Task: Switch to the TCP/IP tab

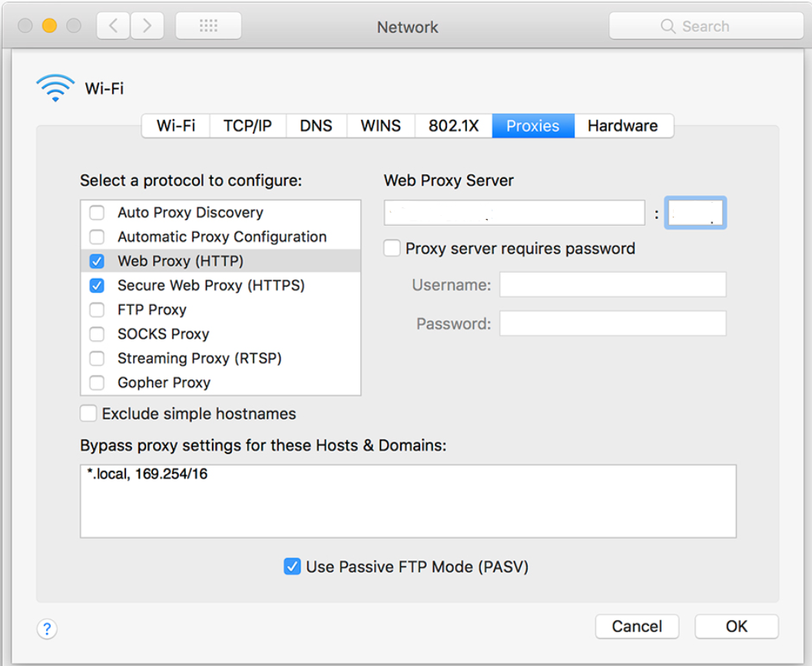Action: (247, 125)
